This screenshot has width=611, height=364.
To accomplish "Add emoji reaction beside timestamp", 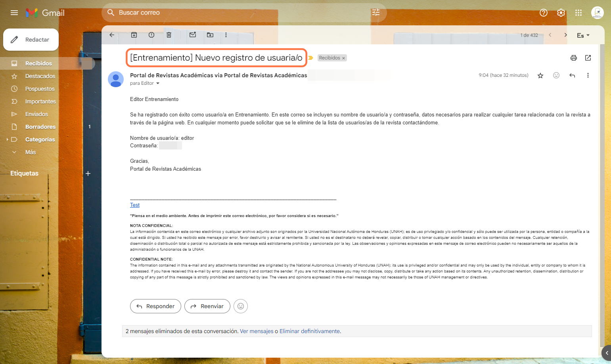I will (x=556, y=75).
